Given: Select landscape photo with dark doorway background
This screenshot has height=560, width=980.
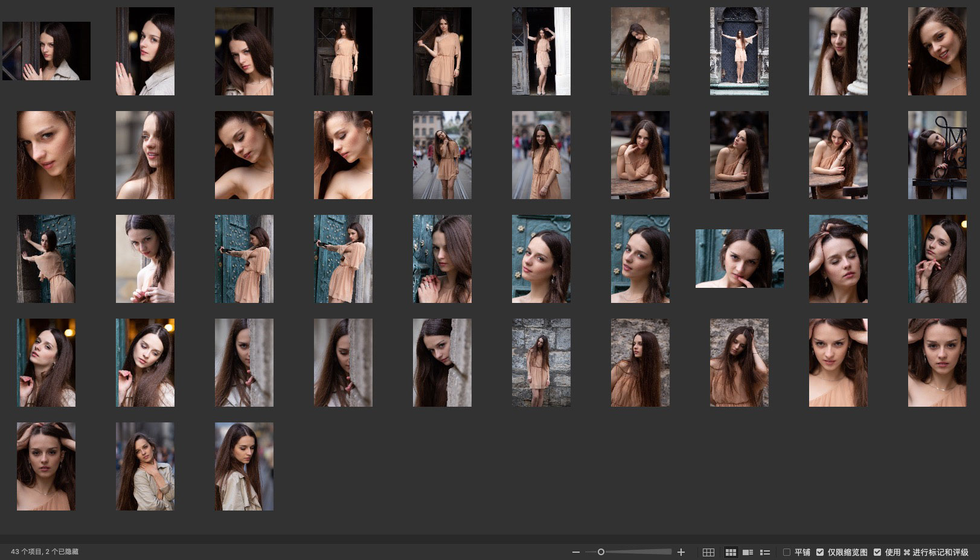Looking at the screenshot, I should [46, 51].
